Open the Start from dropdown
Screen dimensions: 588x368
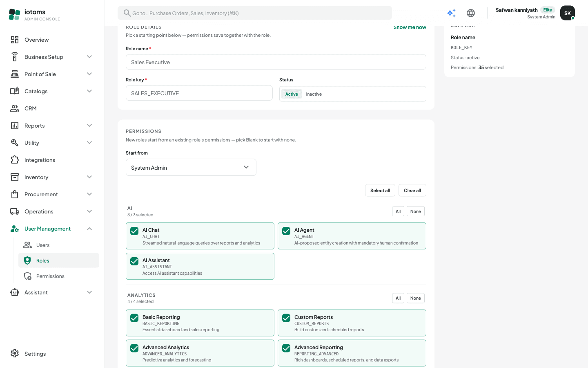coord(191,167)
